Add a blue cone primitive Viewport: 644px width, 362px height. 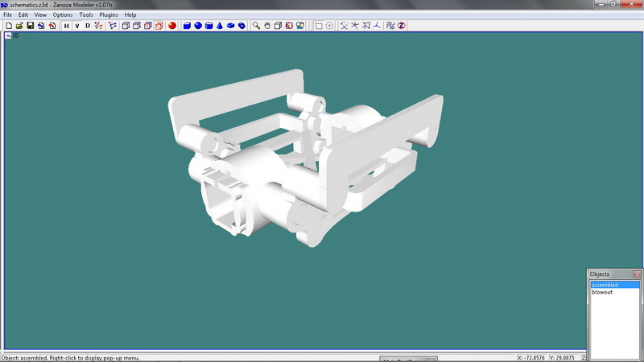pos(220,26)
